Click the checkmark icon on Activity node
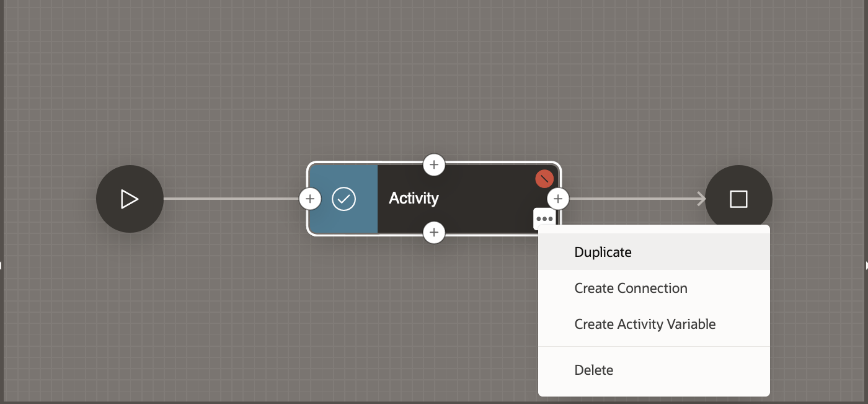 [x=343, y=199]
